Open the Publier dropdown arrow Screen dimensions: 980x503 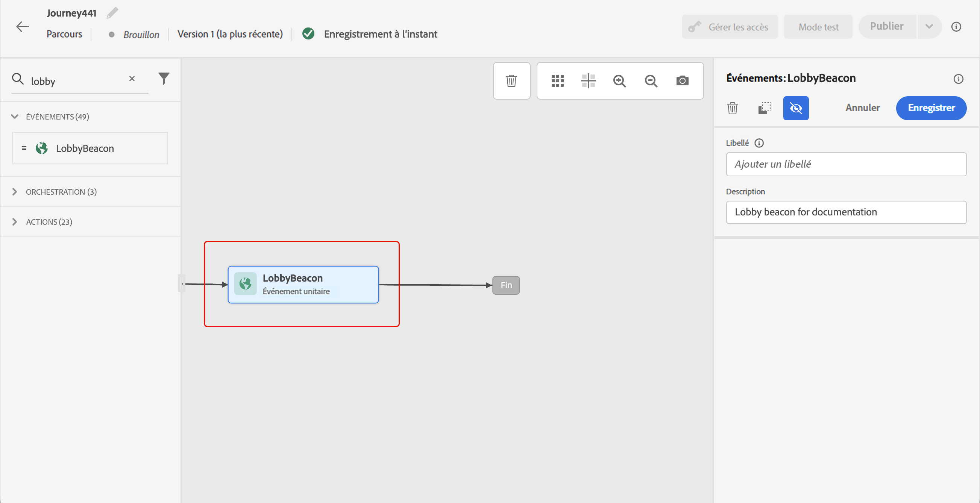click(x=929, y=27)
